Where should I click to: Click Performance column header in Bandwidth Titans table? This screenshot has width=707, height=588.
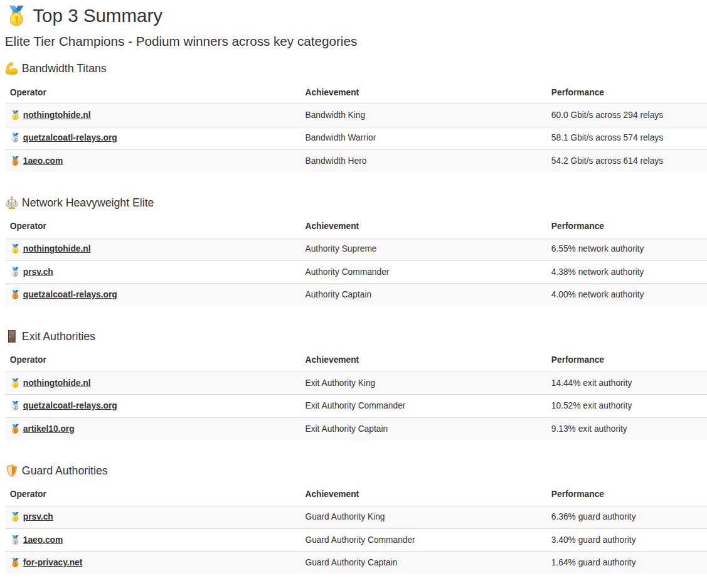click(577, 92)
